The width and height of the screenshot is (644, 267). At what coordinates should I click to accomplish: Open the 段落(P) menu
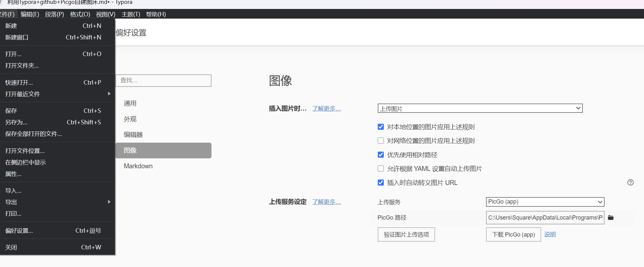[54, 14]
